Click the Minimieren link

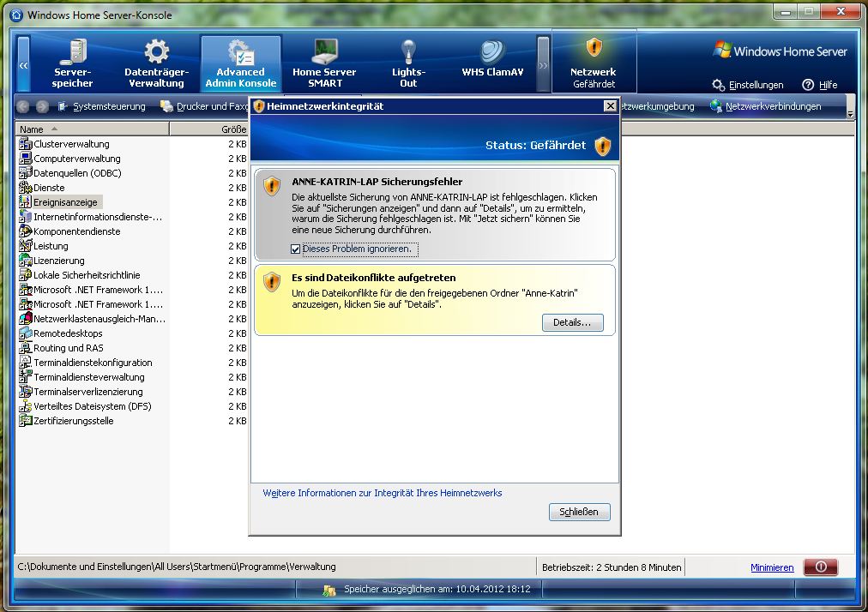click(x=772, y=567)
